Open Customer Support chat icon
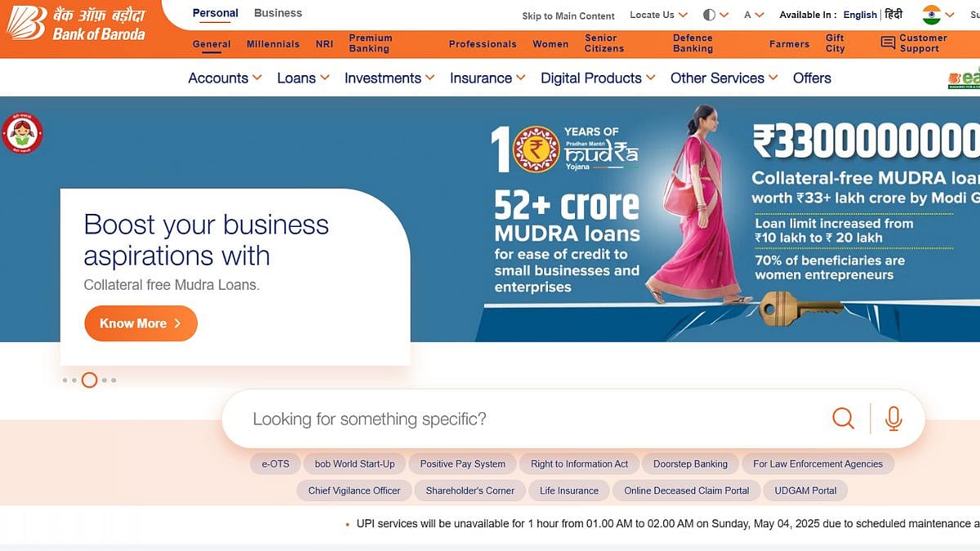The height and width of the screenshot is (551, 980). [x=888, y=42]
